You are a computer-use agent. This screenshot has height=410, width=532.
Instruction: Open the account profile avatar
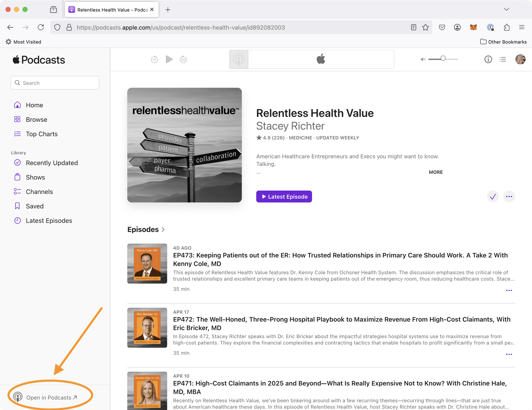click(520, 59)
